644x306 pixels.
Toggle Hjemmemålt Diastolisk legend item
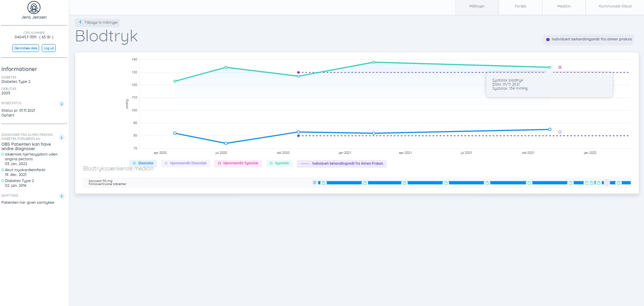[x=185, y=163]
